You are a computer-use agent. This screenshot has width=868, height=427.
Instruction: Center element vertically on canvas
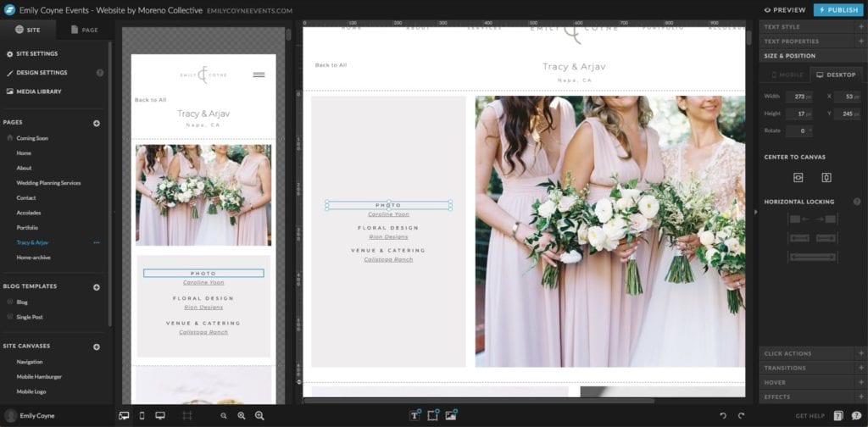[826, 178]
